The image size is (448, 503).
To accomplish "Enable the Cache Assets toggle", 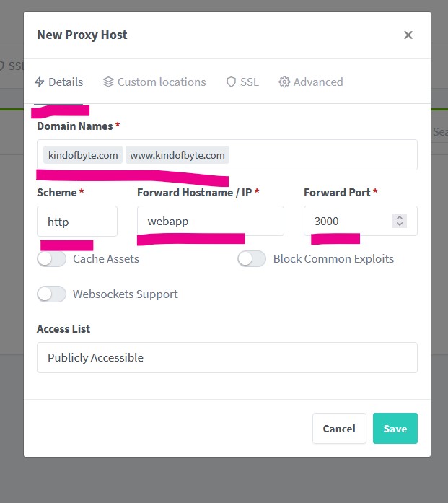I will pyautogui.click(x=51, y=259).
